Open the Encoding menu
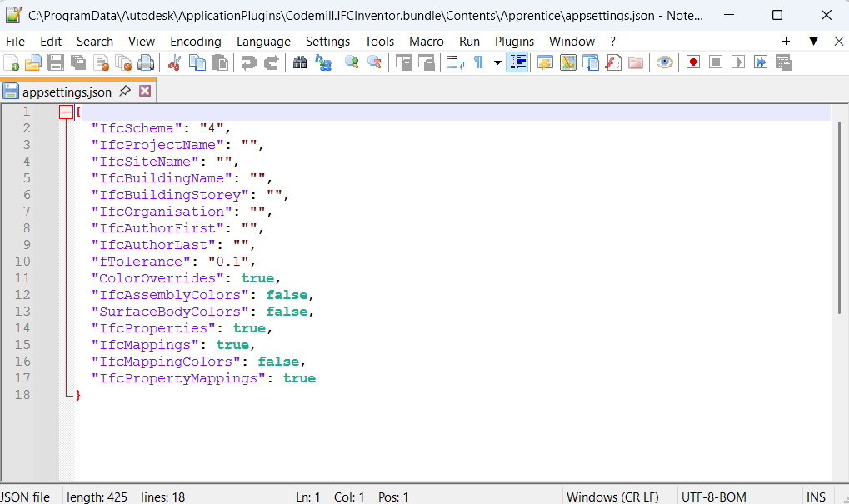The image size is (849, 504). click(195, 42)
